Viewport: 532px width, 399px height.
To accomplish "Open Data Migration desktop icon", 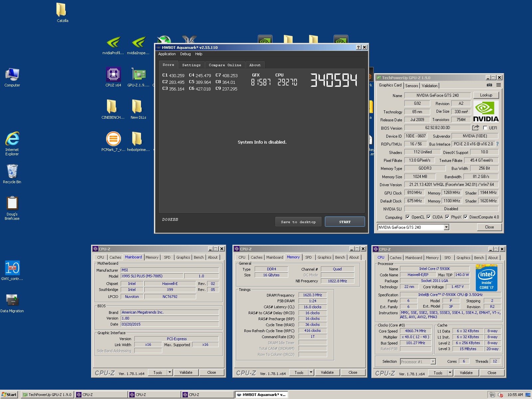I will coord(12,303).
